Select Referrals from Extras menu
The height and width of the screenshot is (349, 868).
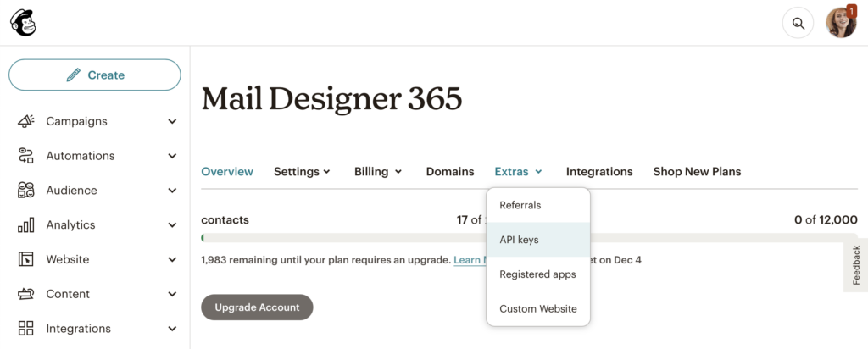pyautogui.click(x=538, y=205)
